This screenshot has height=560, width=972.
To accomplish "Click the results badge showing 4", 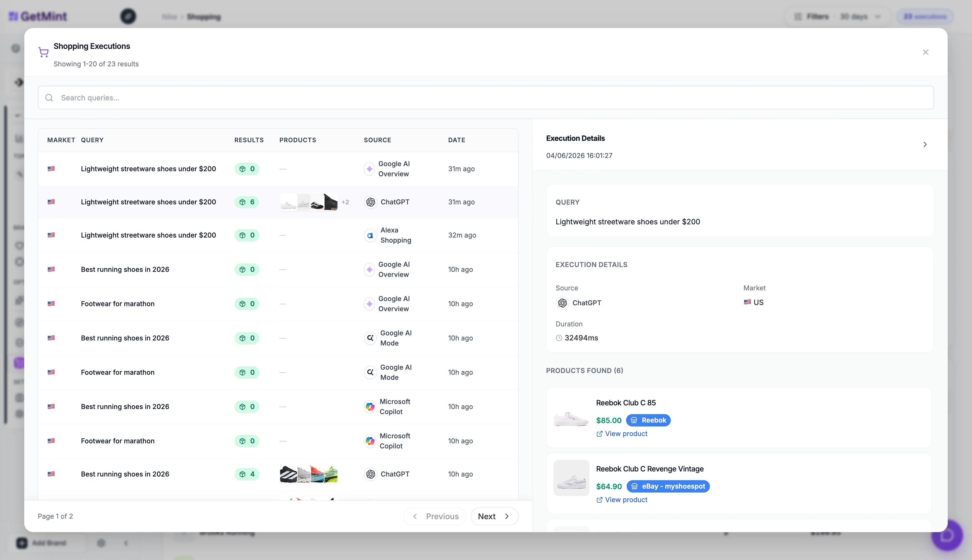I will pos(247,474).
